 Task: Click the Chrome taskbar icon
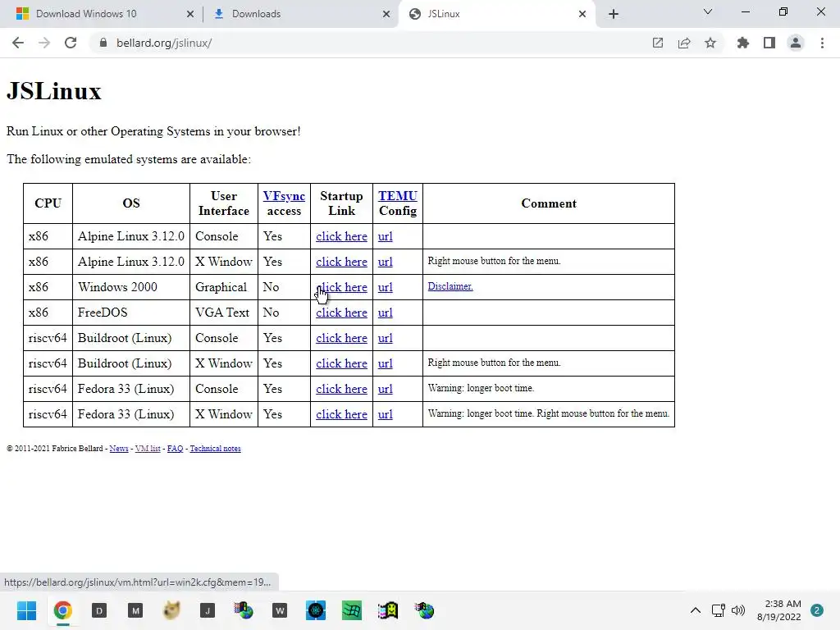click(62, 610)
